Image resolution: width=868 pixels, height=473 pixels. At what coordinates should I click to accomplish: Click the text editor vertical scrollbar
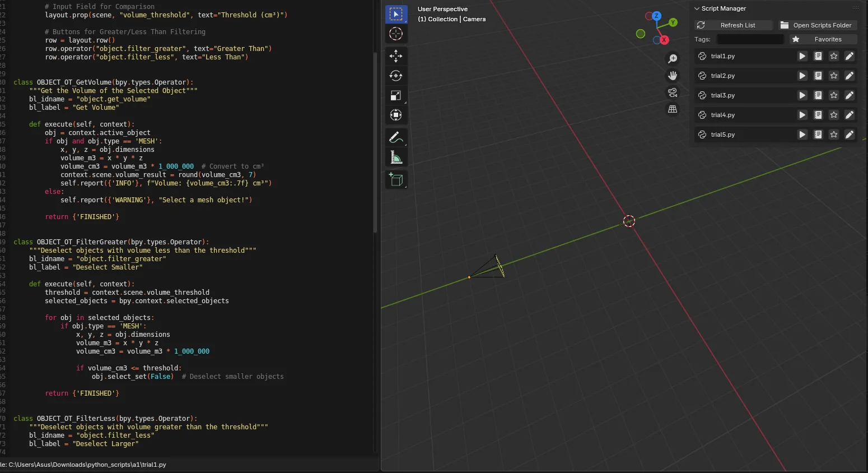(x=375, y=143)
